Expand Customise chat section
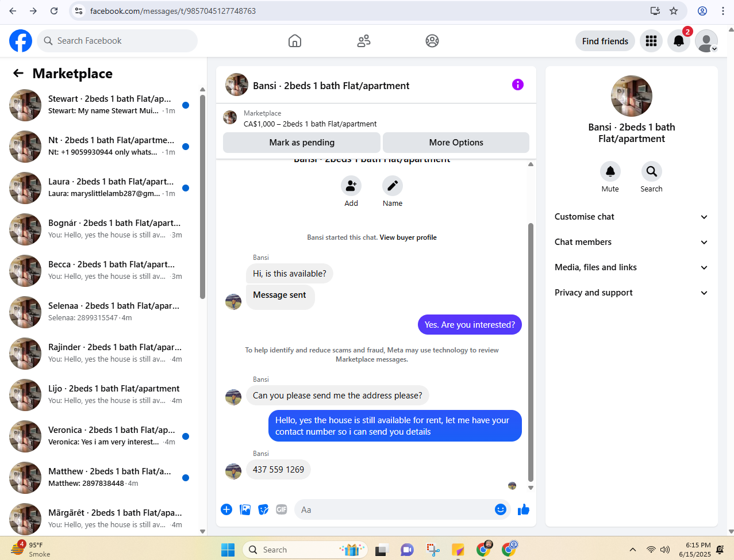 click(631, 217)
